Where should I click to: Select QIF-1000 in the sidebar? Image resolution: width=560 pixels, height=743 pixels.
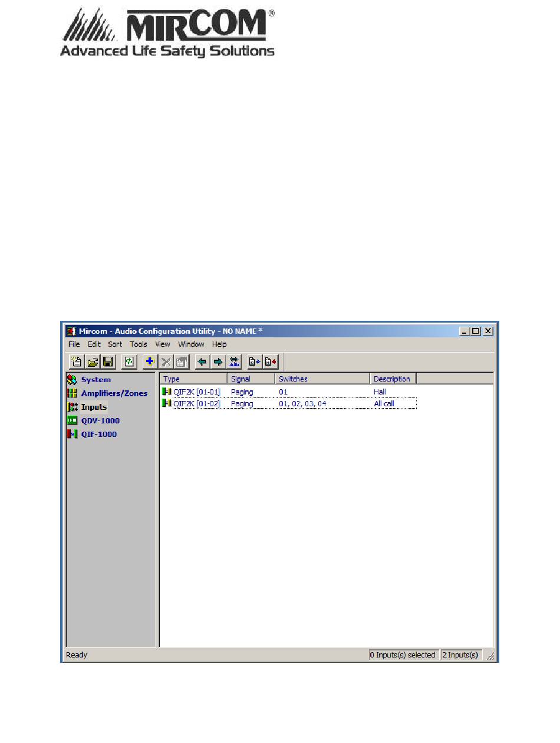99,434
